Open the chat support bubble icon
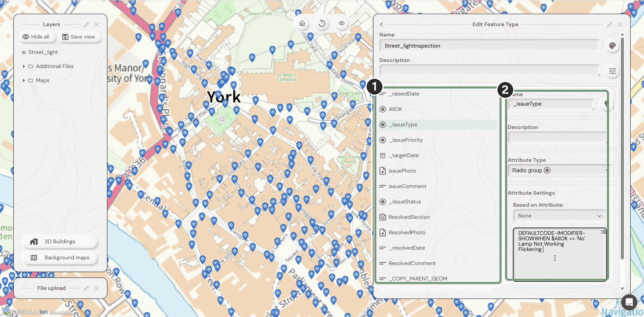The image size is (644, 317). click(x=629, y=302)
